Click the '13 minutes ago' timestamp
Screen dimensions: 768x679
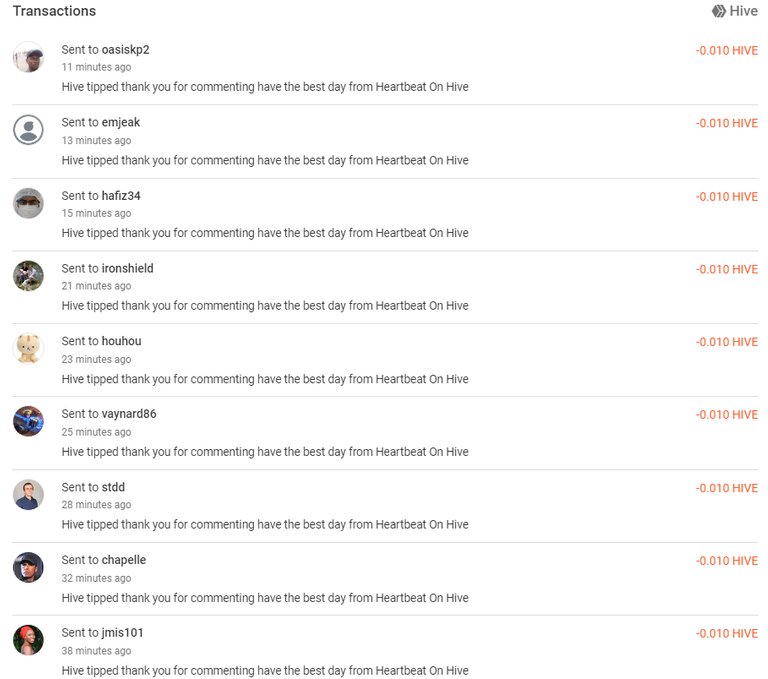[96, 141]
